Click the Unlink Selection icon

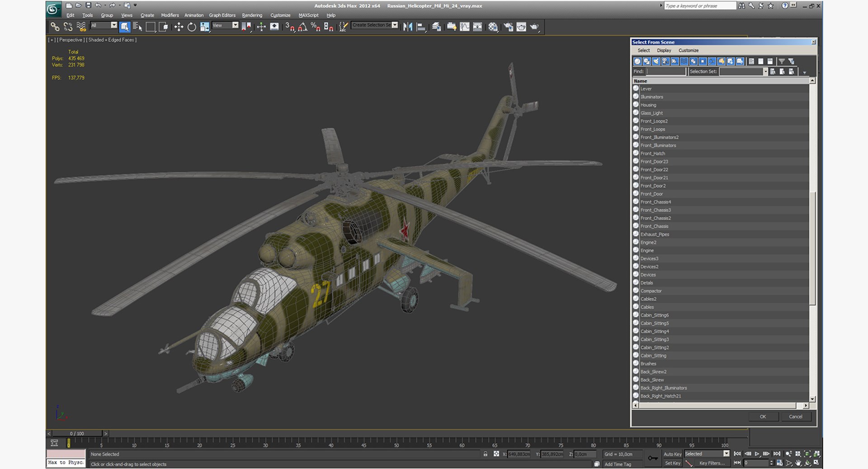click(68, 27)
